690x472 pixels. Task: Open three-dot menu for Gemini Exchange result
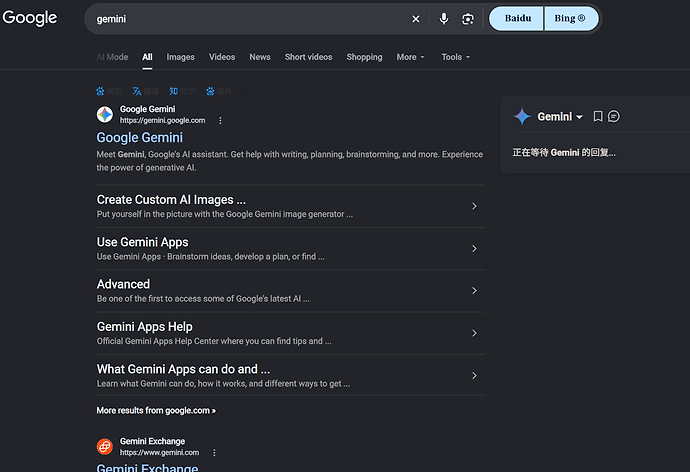tap(214, 453)
